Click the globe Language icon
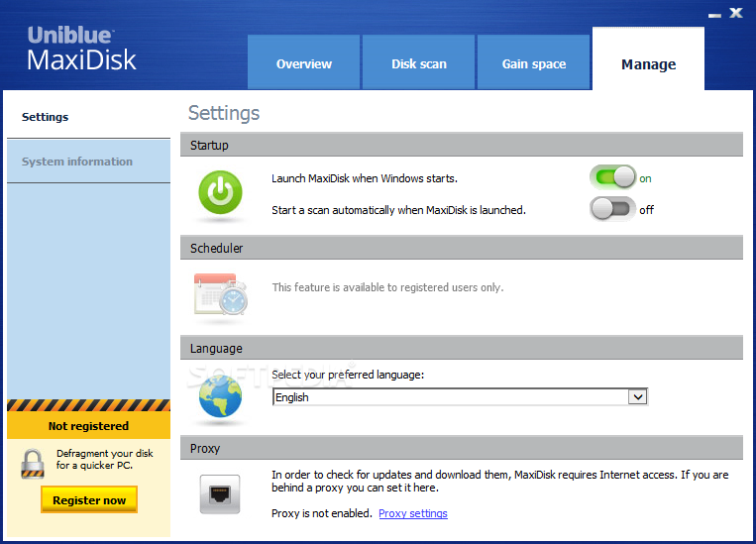This screenshot has height=544, width=756. click(220, 396)
